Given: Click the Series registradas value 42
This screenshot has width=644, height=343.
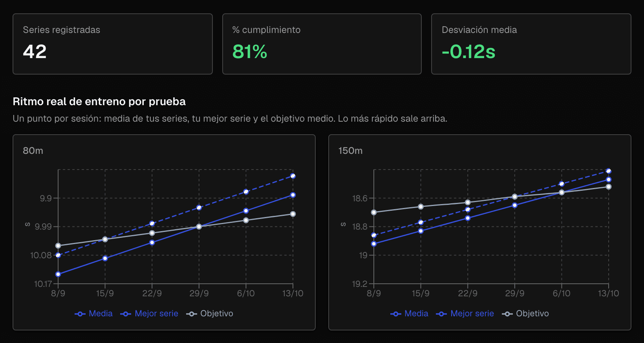Looking at the screenshot, I should (35, 52).
